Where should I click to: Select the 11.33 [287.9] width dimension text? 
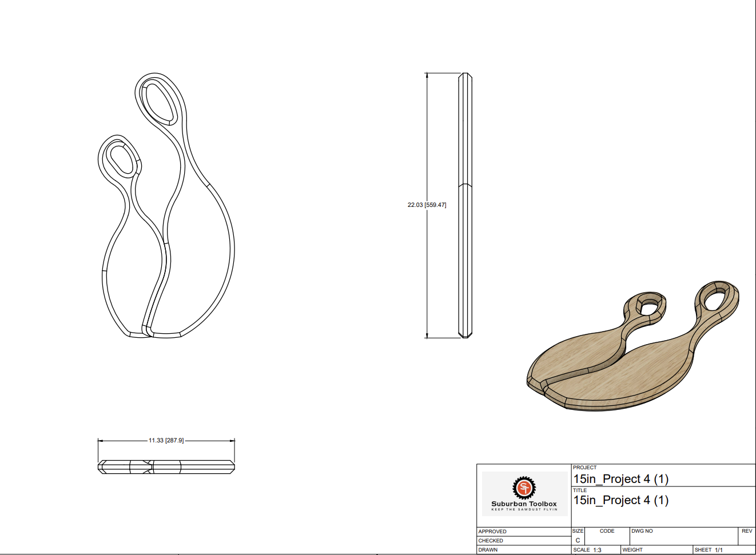[166, 441]
